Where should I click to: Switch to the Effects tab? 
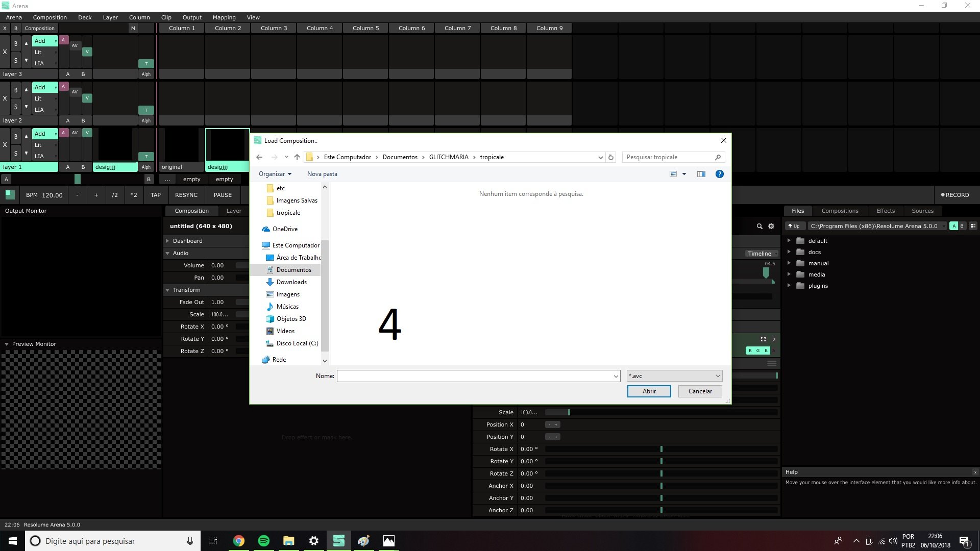pyautogui.click(x=885, y=211)
